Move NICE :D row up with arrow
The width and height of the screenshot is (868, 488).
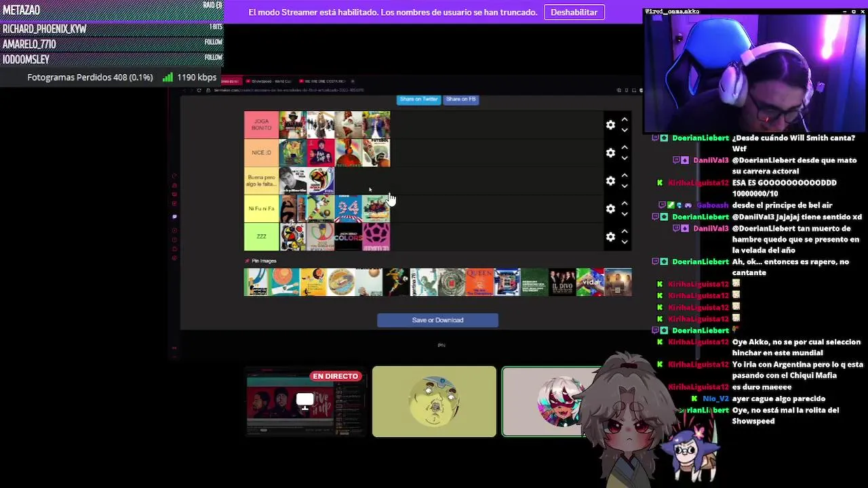(625, 147)
